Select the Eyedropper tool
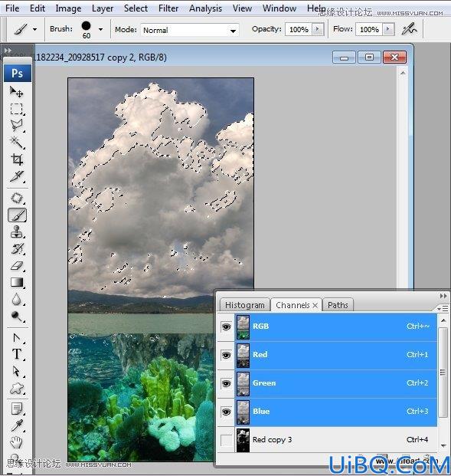This screenshot has width=451, height=476. click(x=16, y=425)
